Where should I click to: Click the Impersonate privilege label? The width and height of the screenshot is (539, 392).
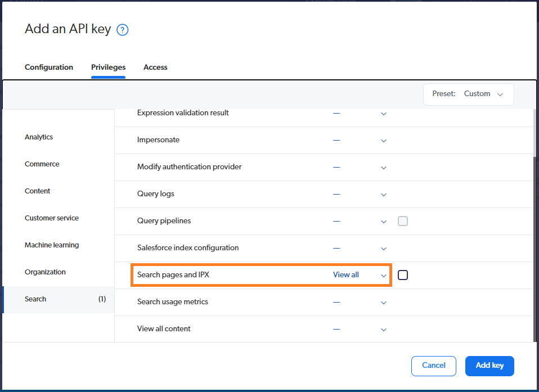click(158, 140)
